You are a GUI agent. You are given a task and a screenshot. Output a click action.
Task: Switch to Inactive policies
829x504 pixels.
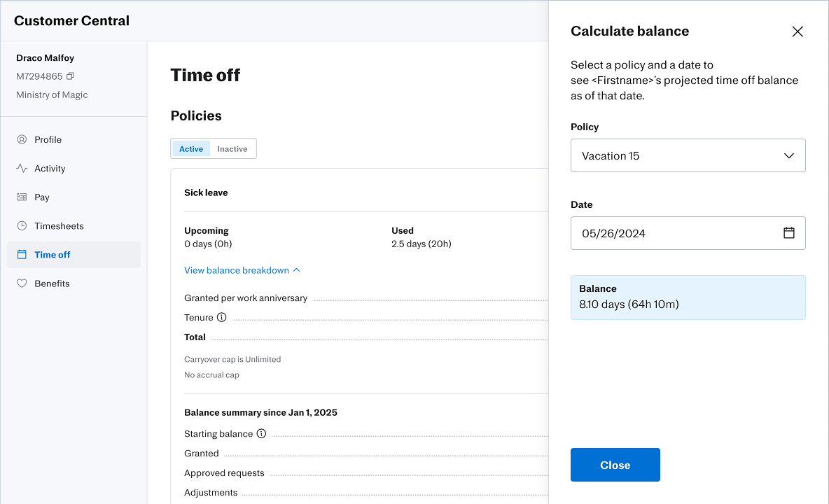click(232, 149)
